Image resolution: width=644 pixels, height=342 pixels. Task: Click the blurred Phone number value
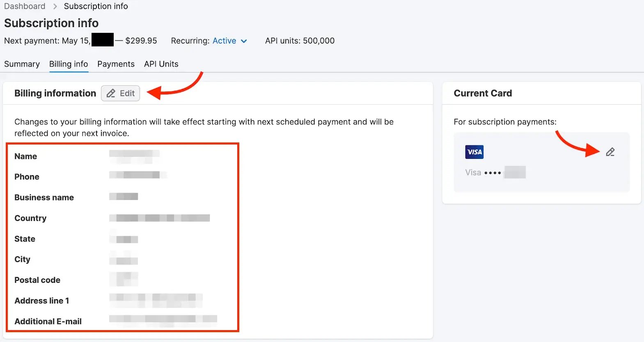coord(138,176)
